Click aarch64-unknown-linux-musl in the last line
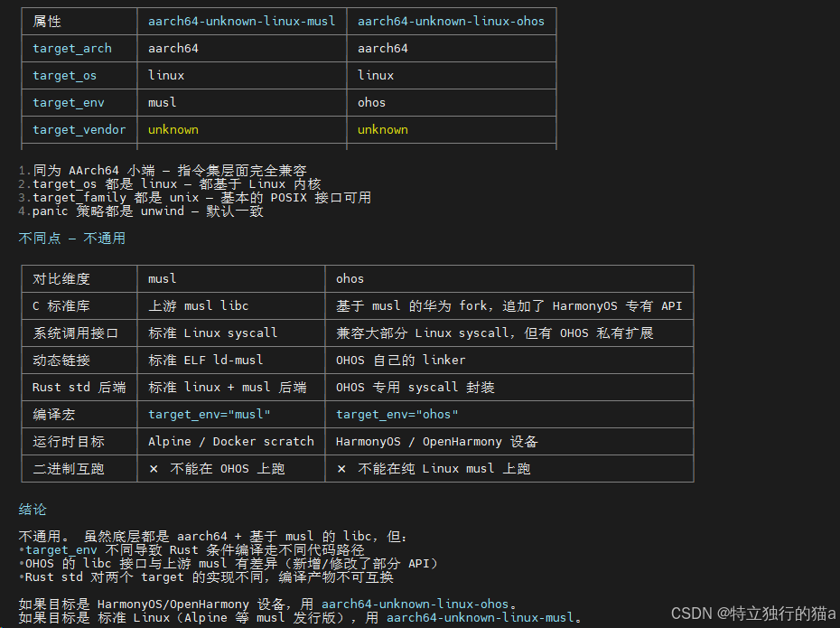 tap(480, 618)
